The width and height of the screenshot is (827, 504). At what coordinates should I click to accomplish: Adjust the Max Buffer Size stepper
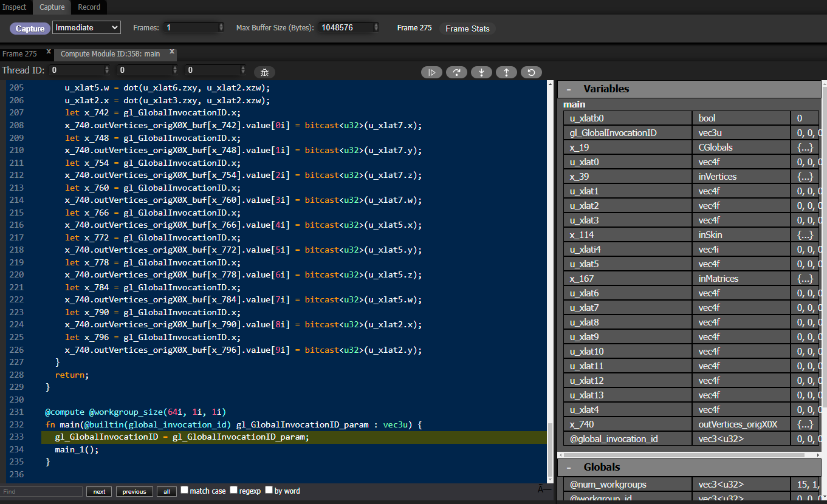[376, 27]
